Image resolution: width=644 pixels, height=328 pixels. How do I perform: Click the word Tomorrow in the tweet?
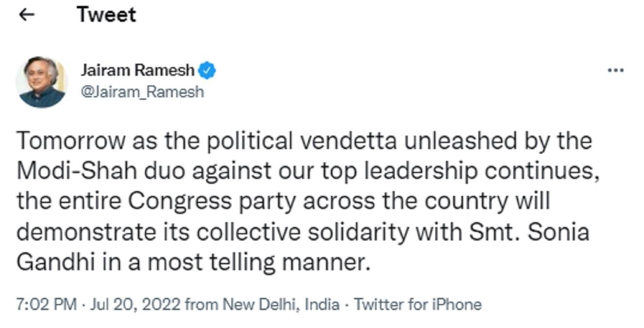(x=71, y=141)
